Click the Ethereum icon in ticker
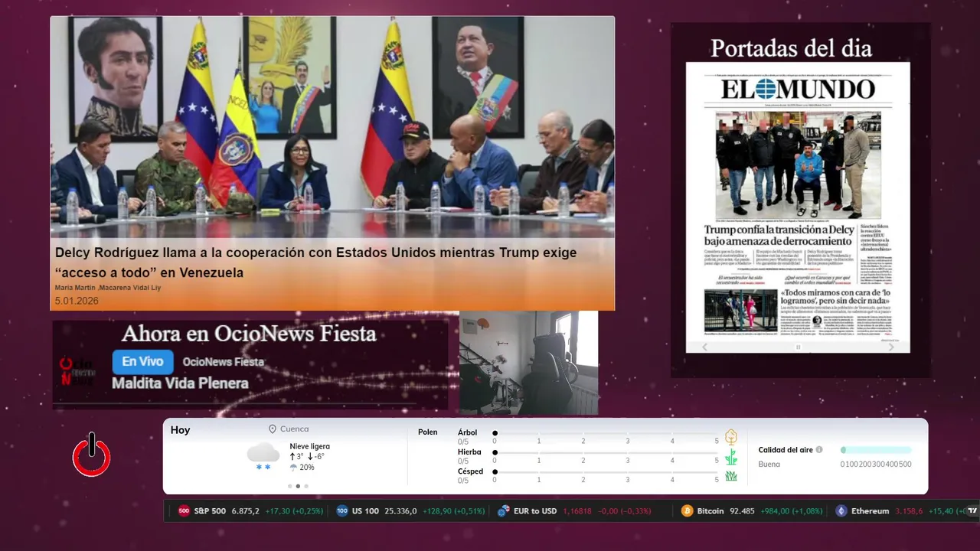This screenshot has height=551, width=980. coord(841,511)
